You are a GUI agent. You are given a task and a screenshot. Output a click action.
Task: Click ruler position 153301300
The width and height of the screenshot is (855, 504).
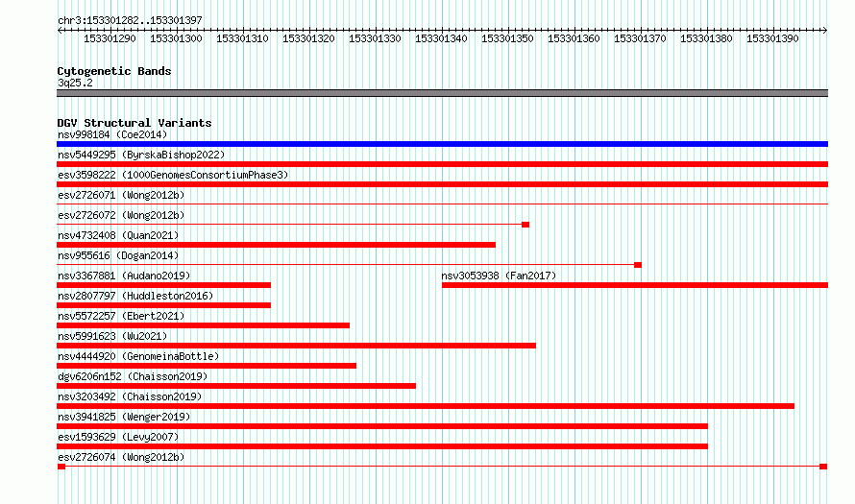tap(176, 38)
